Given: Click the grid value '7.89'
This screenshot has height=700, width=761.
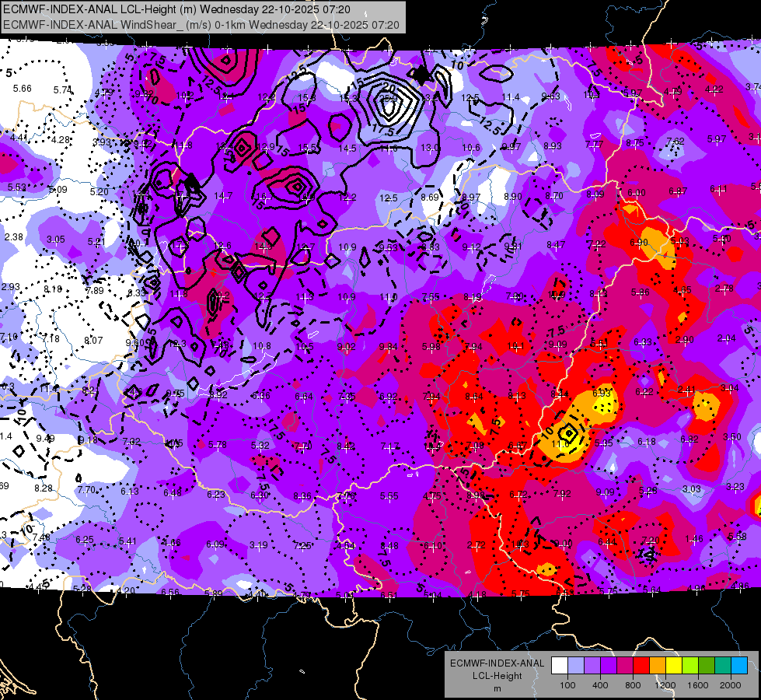Looking at the screenshot, I should point(95,290).
